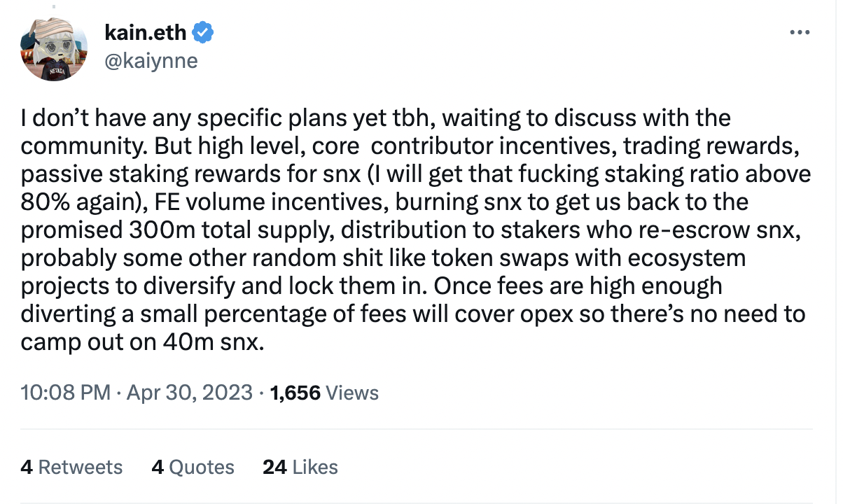Open the 4 Quotes list

point(193,467)
